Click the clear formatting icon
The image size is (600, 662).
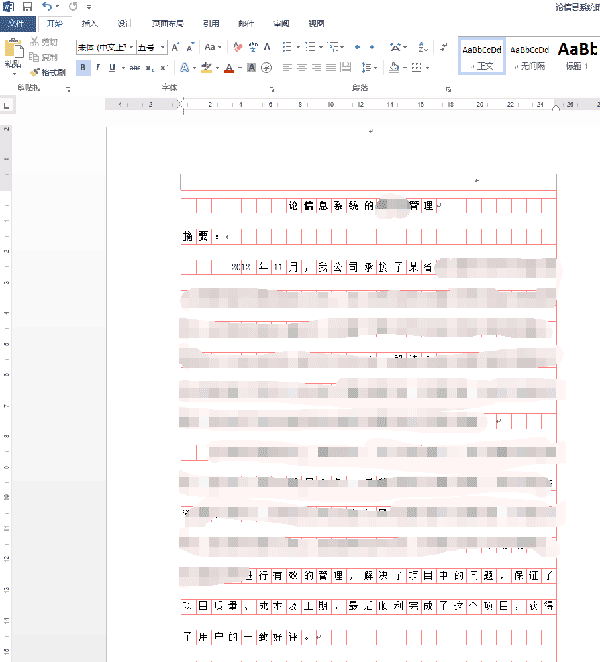coord(237,47)
